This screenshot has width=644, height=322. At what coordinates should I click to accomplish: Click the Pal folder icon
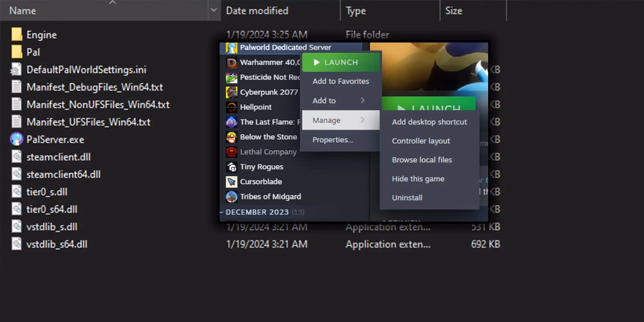click(16, 52)
